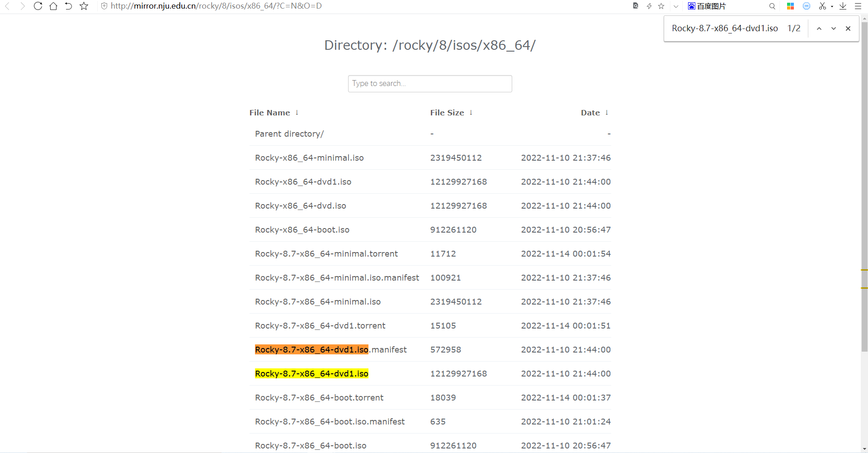The width and height of the screenshot is (868, 453).
Task: Focus the 'Type to search...' filter box
Action: click(430, 84)
